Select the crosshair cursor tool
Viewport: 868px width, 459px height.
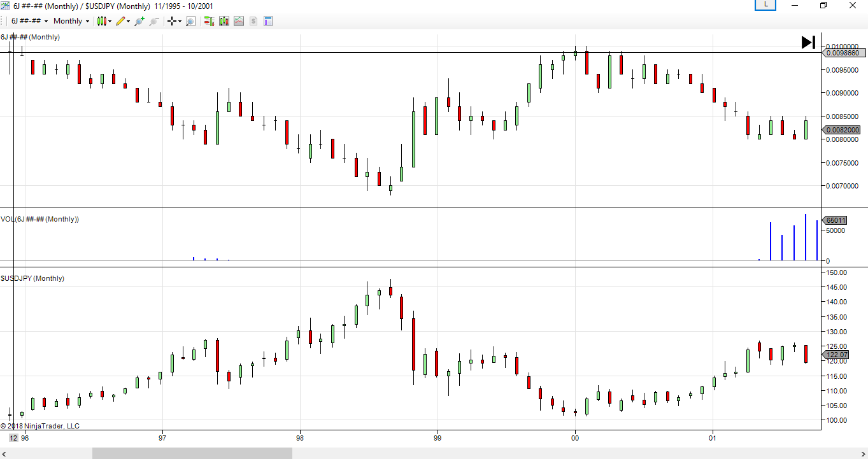(172, 21)
